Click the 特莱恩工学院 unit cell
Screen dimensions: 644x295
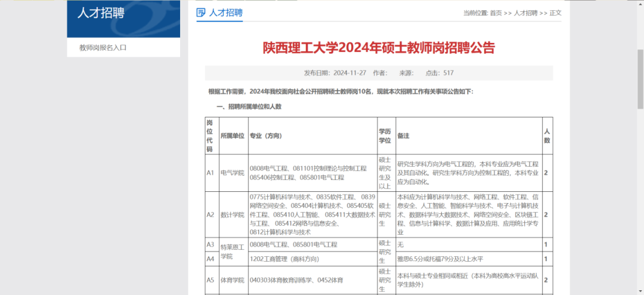coord(233,251)
